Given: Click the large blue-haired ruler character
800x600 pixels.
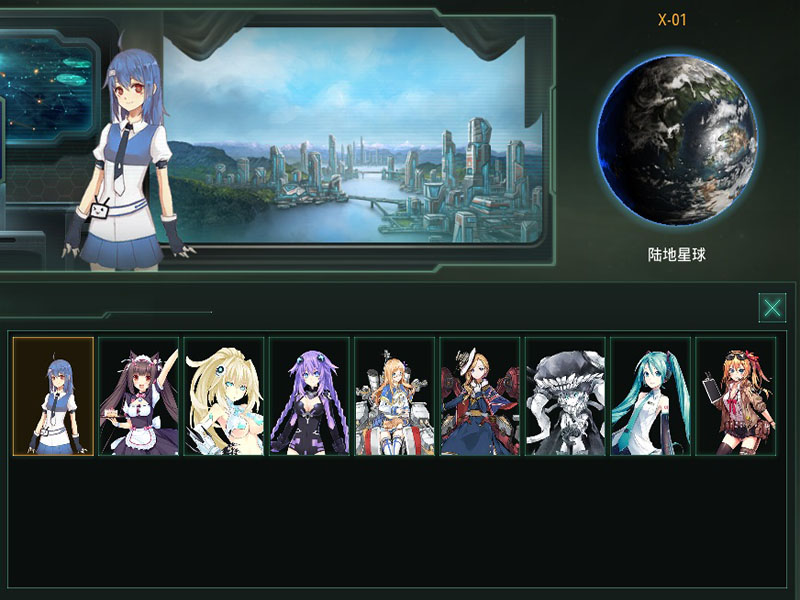Looking at the screenshot, I should click(x=126, y=159).
